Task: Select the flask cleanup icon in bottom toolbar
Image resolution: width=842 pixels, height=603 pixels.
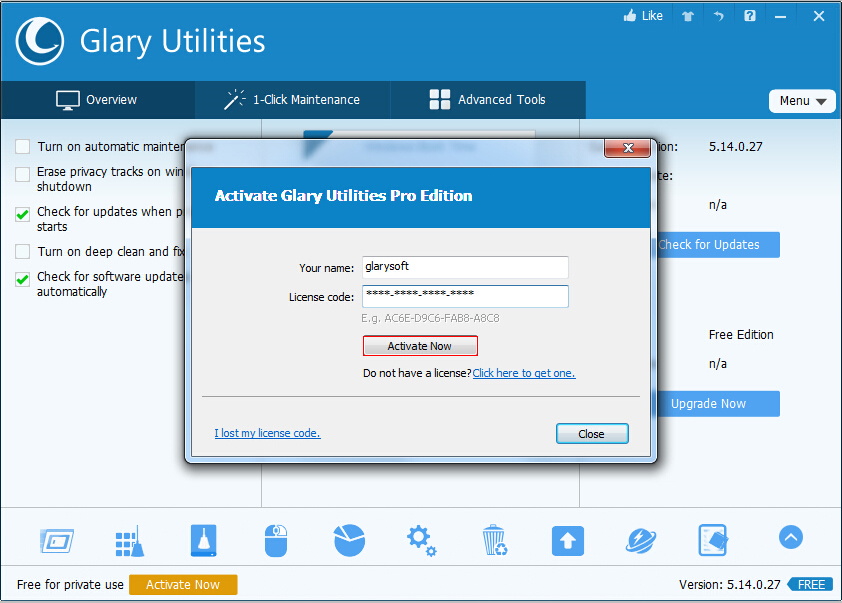Action: tap(202, 540)
